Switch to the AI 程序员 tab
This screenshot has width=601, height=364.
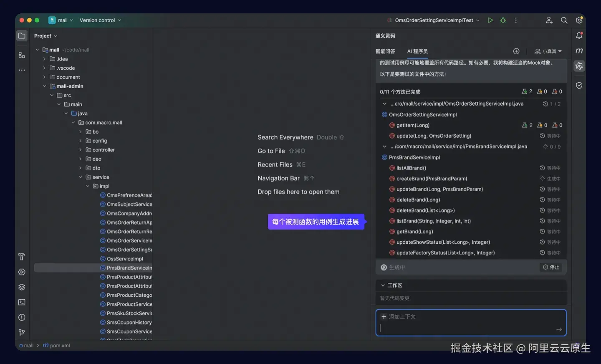[417, 51]
